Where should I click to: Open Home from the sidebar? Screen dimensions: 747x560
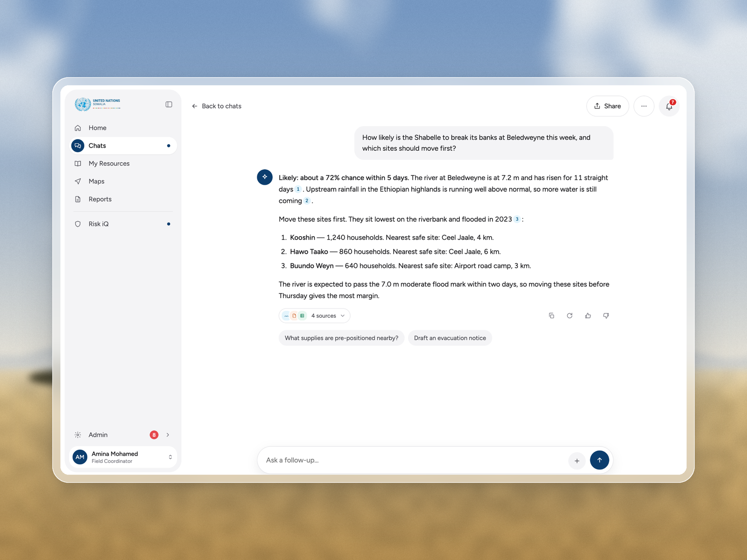[x=123, y=128]
